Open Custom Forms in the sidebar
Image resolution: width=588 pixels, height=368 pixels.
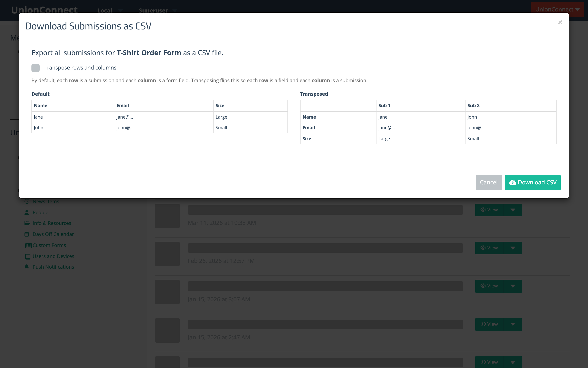point(49,245)
